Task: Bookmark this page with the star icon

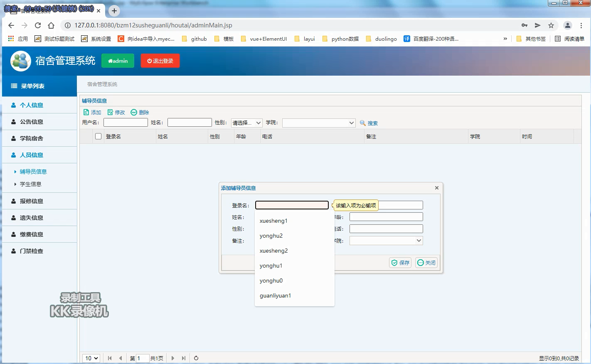Action: [551, 25]
